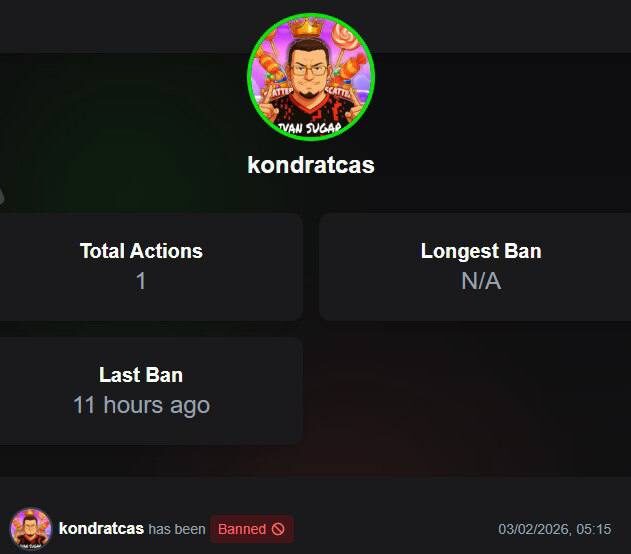Image resolution: width=631 pixels, height=554 pixels.
Task: Click the red Banned badge
Action: point(252,529)
